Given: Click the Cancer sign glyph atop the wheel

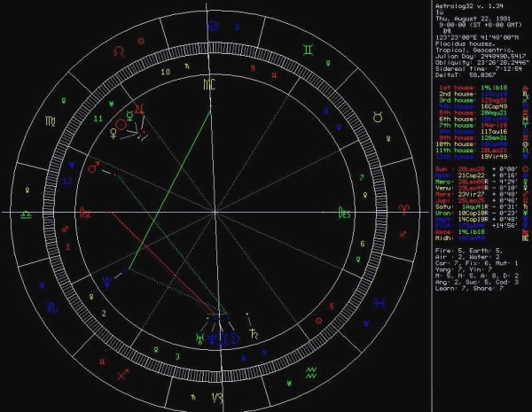Looking at the screenshot, I should click(x=214, y=26).
